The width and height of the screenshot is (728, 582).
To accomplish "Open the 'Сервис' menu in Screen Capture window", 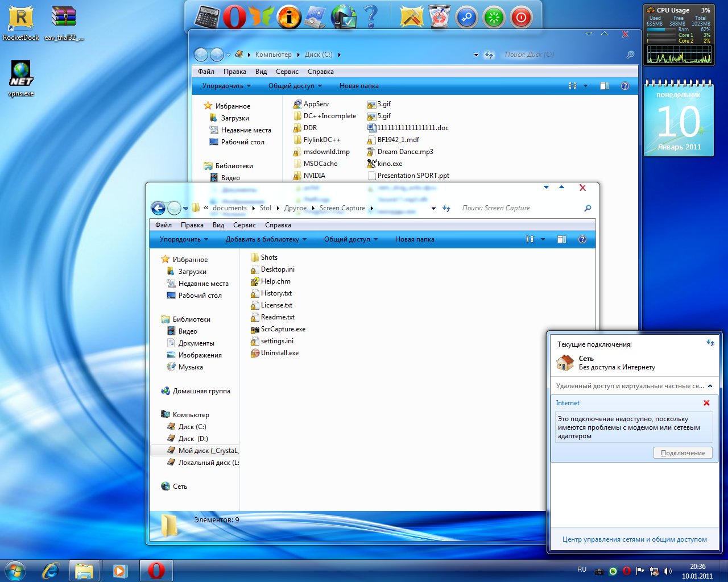I will pyautogui.click(x=244, y=225).
